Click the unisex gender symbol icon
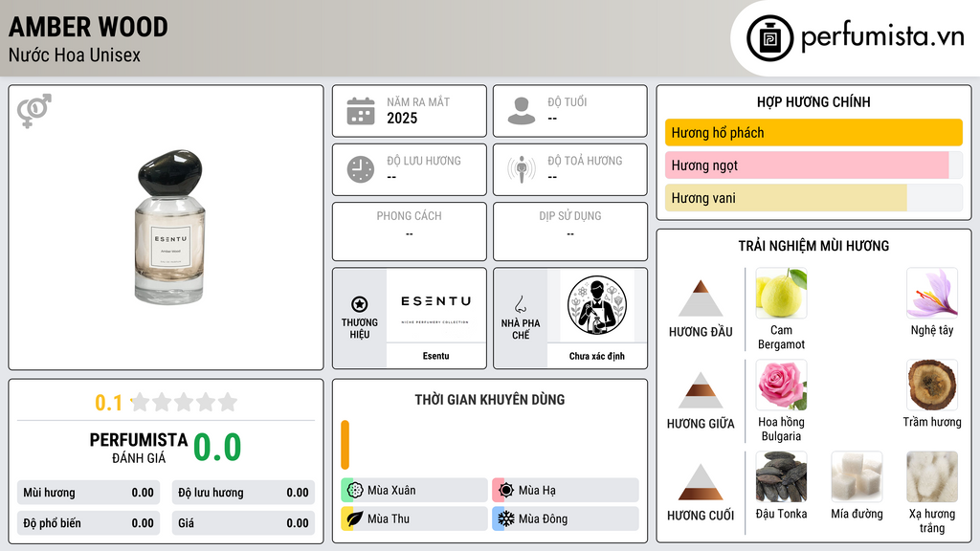 (x=34, y=111)
